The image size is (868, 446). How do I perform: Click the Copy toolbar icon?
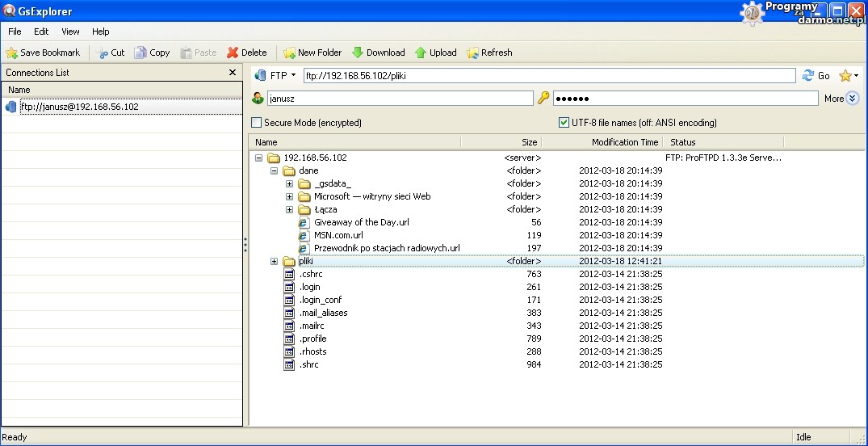point(140,53)
